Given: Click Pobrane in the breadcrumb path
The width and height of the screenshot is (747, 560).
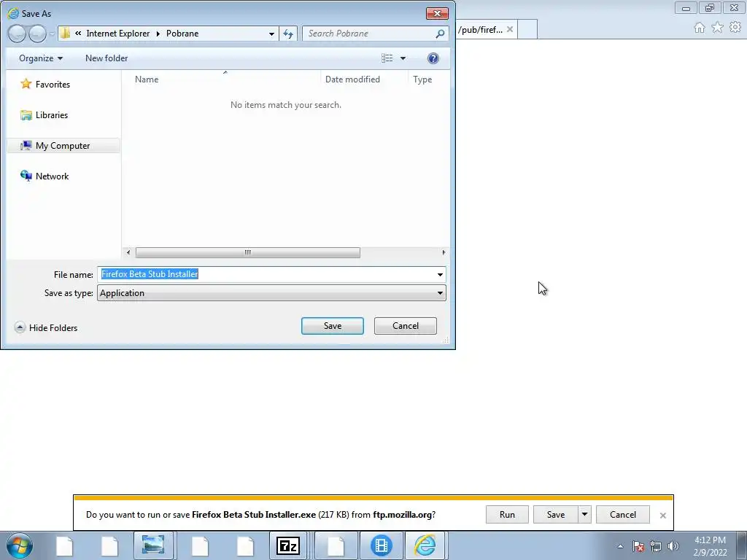Looking at the screenshot, I should pyautogui.click(x=182, y=34).
